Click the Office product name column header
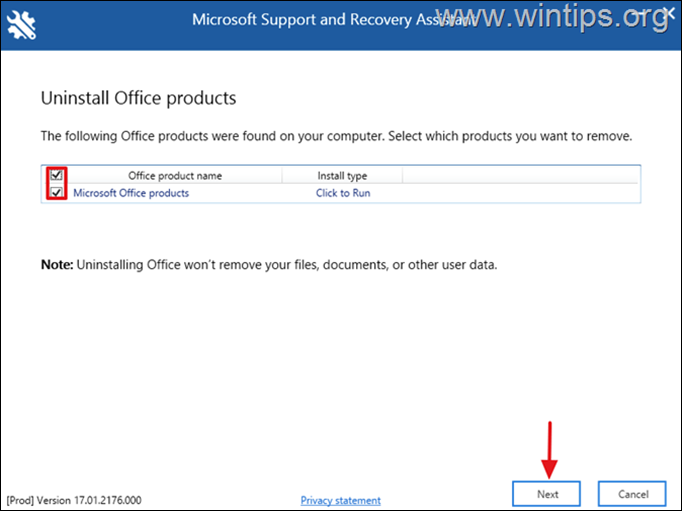The image size is (682, 511). (175, 176)
